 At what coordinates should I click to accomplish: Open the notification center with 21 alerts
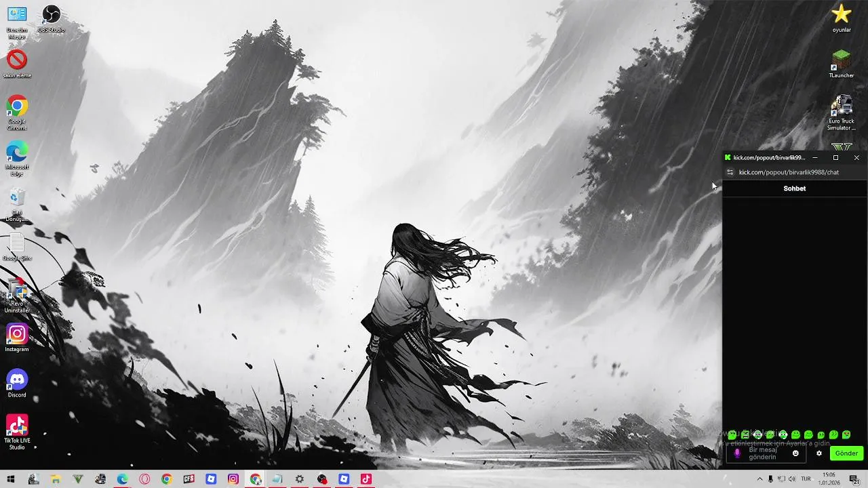click(x=855, y=479)
